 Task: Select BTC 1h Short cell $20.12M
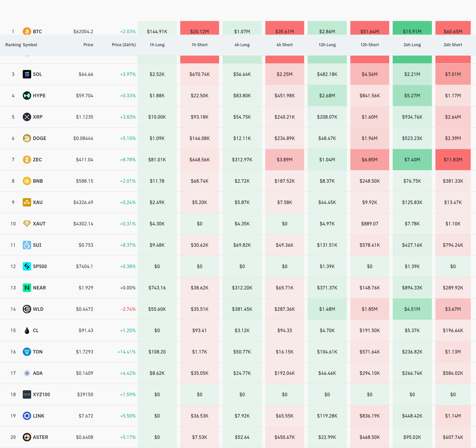coord(200,28)
